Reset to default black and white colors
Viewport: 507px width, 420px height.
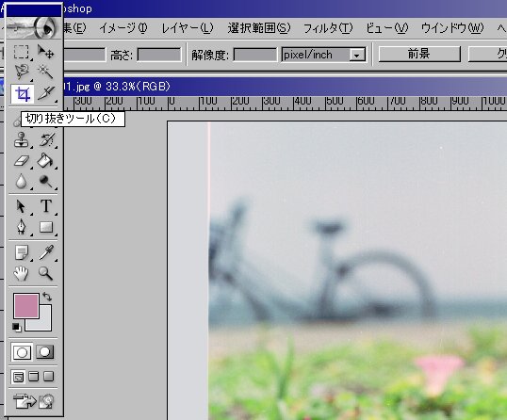pyautogui.click(x=16, y=327)
